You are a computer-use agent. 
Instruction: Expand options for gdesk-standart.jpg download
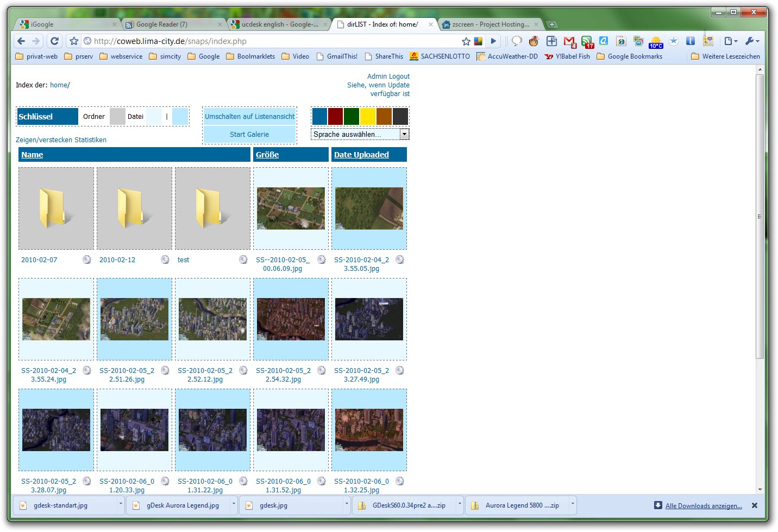click(121, 504)
